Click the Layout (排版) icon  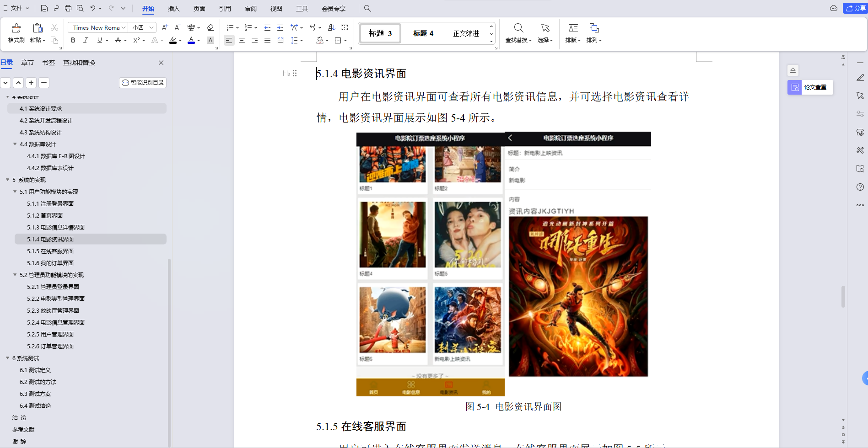tap(573, 28)
